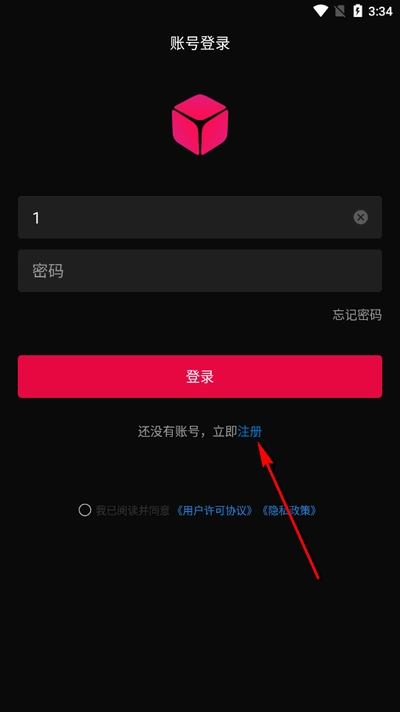Tap the 账号登录 page title
Image resolution: width=400 pixels, height=712 pixels.
[x=200, y=44]
